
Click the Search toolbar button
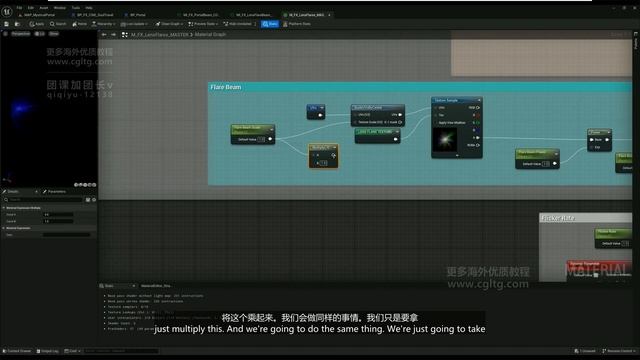click(x=58, y=24)
